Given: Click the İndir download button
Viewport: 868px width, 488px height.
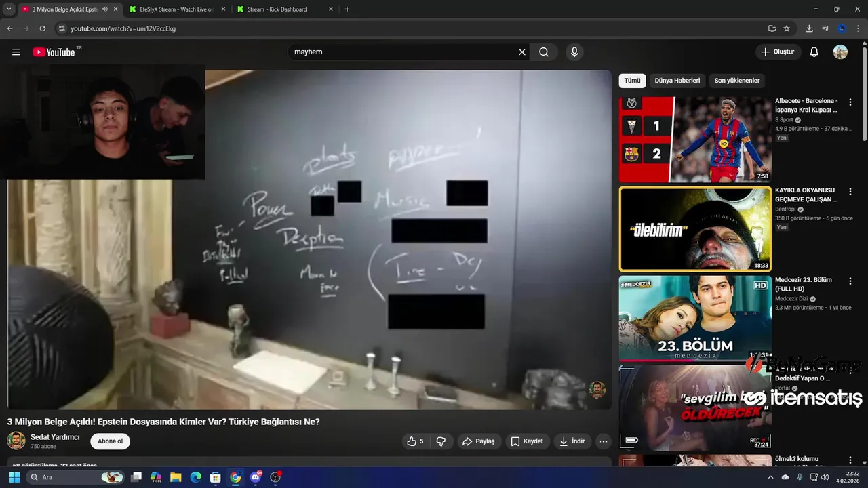Looking at the screenshot, I should (572, 441).
